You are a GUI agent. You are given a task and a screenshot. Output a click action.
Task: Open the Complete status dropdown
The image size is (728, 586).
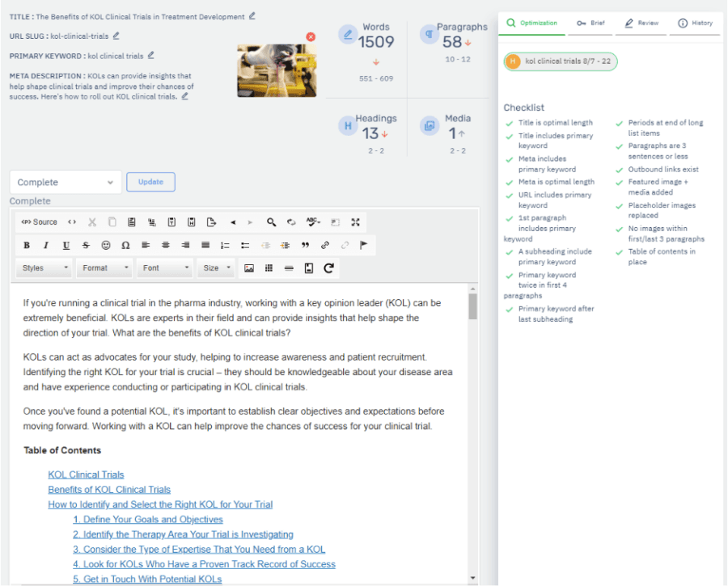click(65, 182)
